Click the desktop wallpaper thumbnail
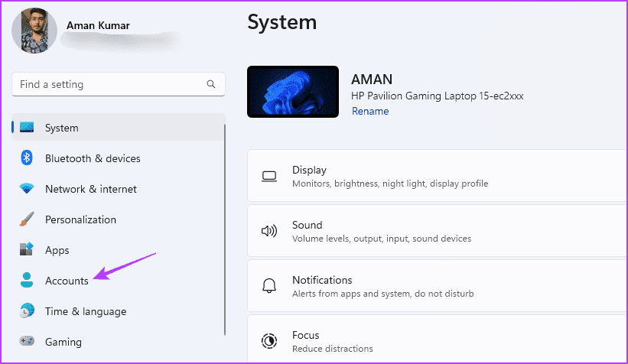 [293, 92]
